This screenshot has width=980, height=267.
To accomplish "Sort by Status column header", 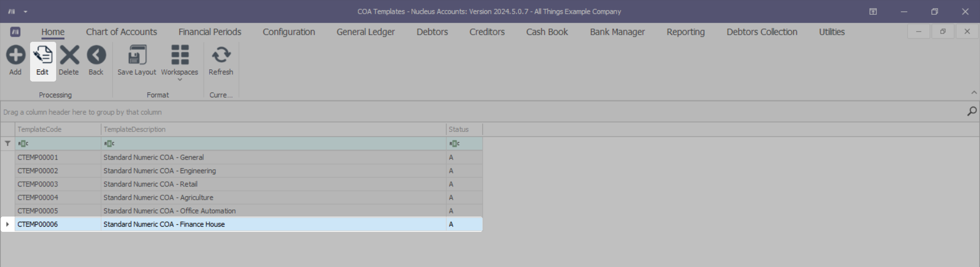I will (x=464, y=129).
